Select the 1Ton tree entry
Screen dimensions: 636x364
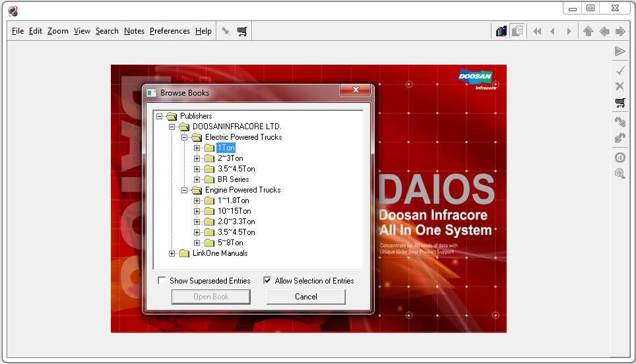[226, 148]
